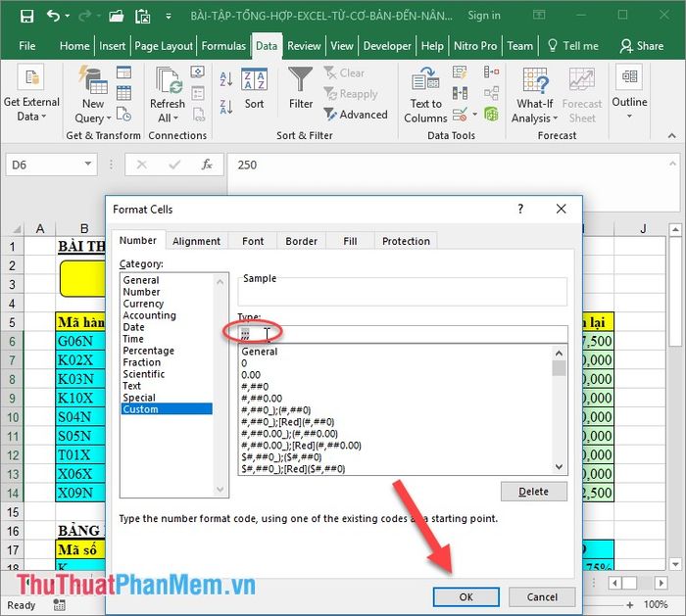Click Cancel in Format Cells dialog
The height and width of the screenshot is (616, 686).
[542, 596]
